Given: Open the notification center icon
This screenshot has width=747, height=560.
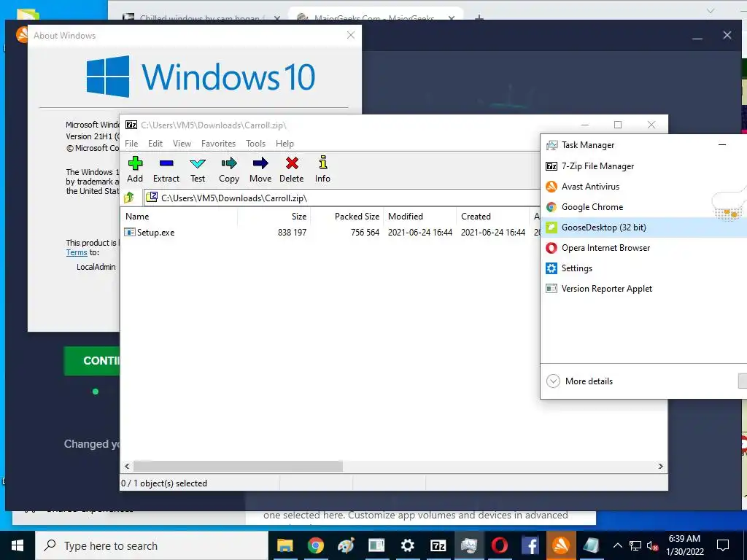Looking at the screenshot, I should coord(723,545).
